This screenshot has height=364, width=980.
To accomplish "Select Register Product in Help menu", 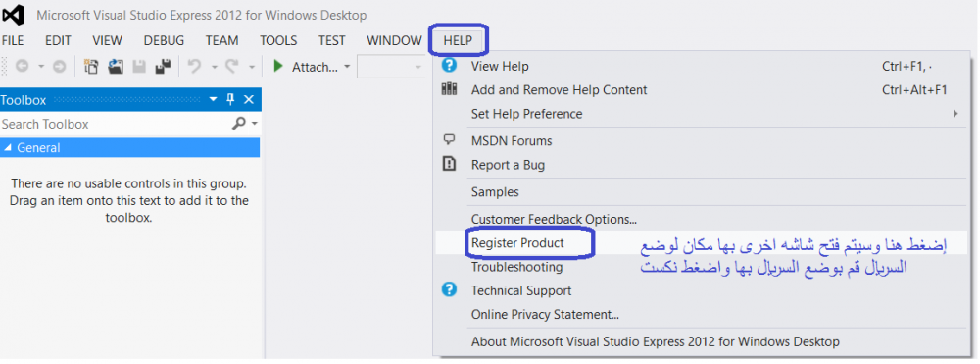I will pos(517,242).
